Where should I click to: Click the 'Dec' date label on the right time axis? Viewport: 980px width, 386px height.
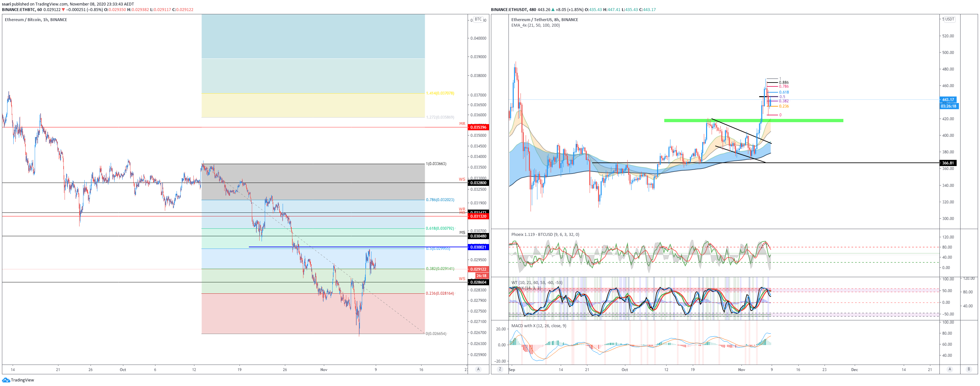click(x=854, y=370)
